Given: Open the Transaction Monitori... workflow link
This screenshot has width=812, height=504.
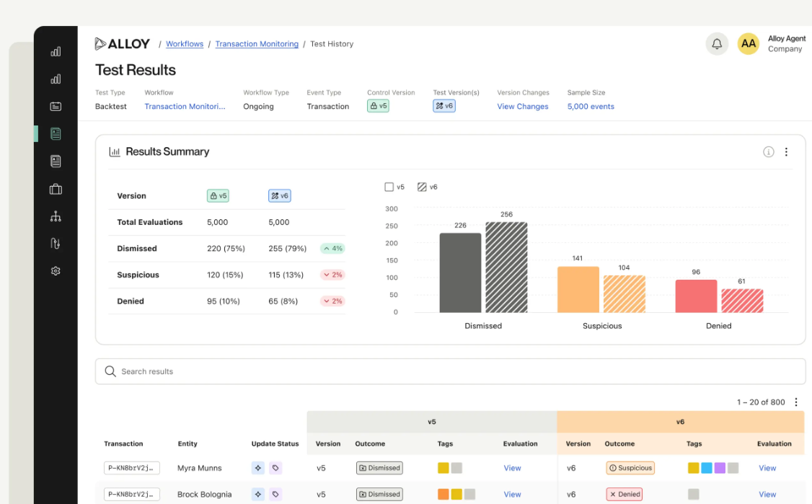Looking at the screenshot, I should tap(185, 106).
